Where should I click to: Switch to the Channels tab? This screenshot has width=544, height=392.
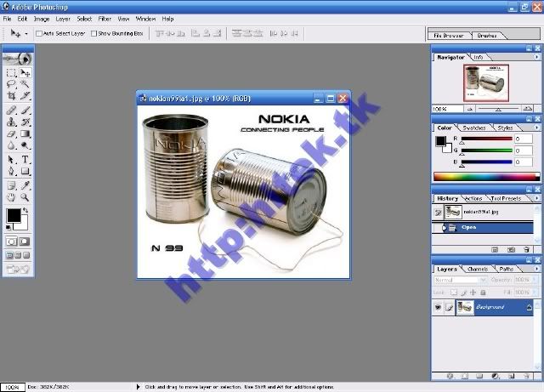pyautogui.click(x=478, y=269)
